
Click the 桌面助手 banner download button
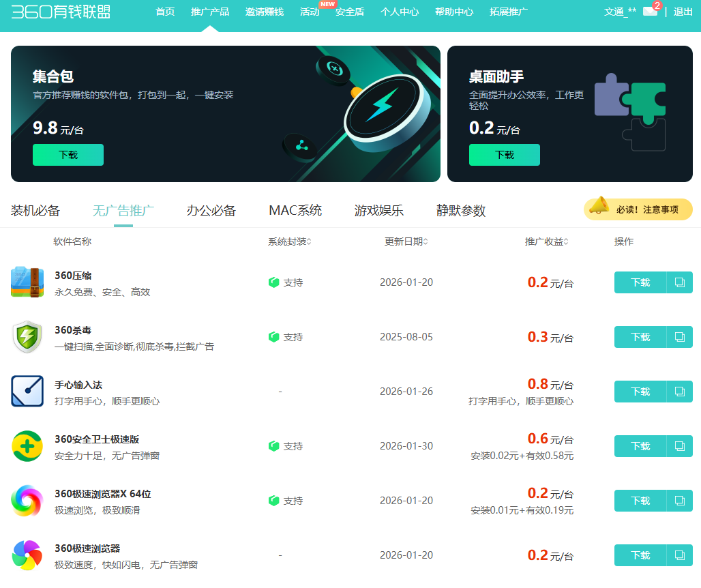click(505, 155)
